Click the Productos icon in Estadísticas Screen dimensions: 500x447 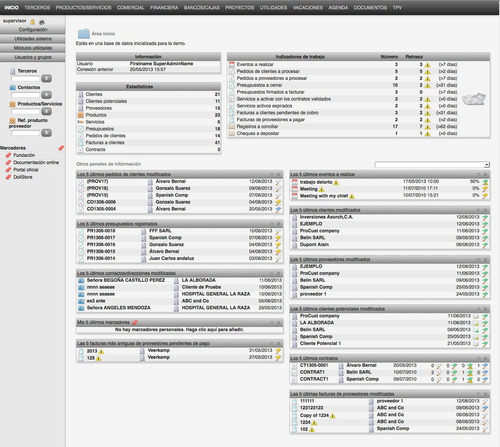[80, 115]
